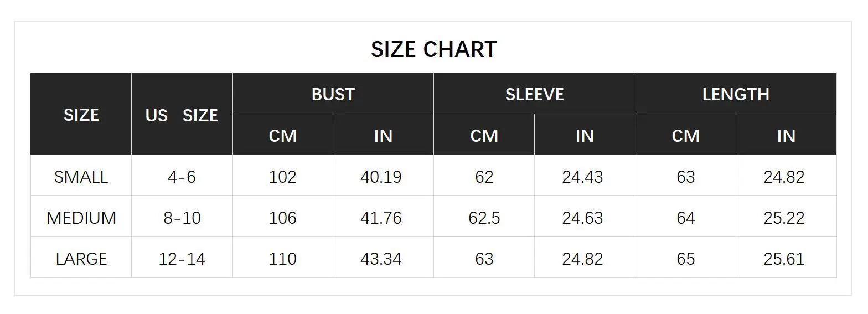Screen dimensions: 868x314
Task: Select the SIZE column header
Action: coord(81,115)
